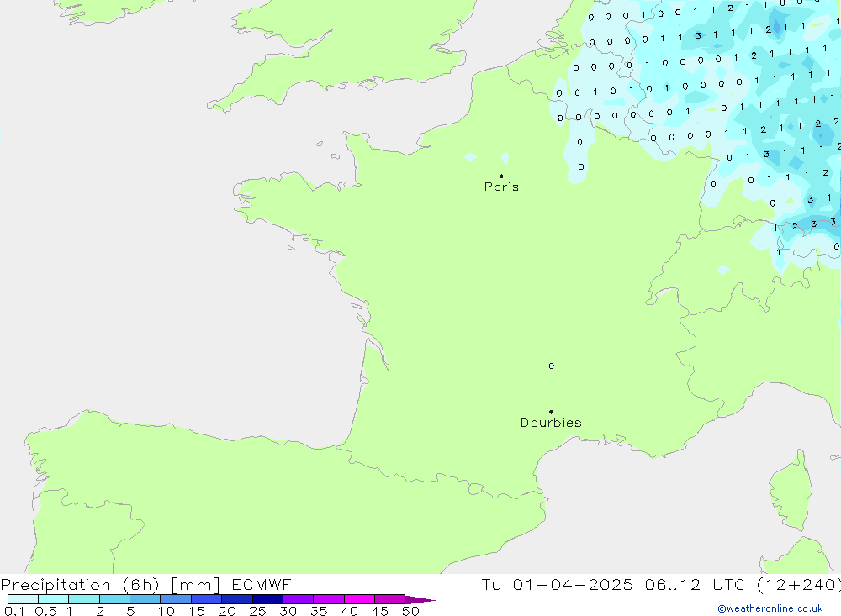Click the purple arrow end of the legend
The width and height of the screenshot is (841, 616).
pos(420,600)
